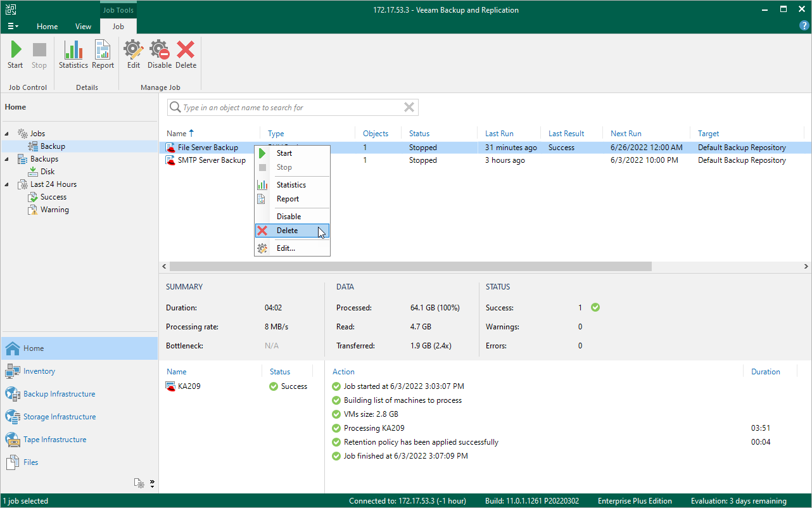Open the main application menu dropdown
Image resolution: width=812 pixels, height=508 pixels.
[x=13, y=27]
